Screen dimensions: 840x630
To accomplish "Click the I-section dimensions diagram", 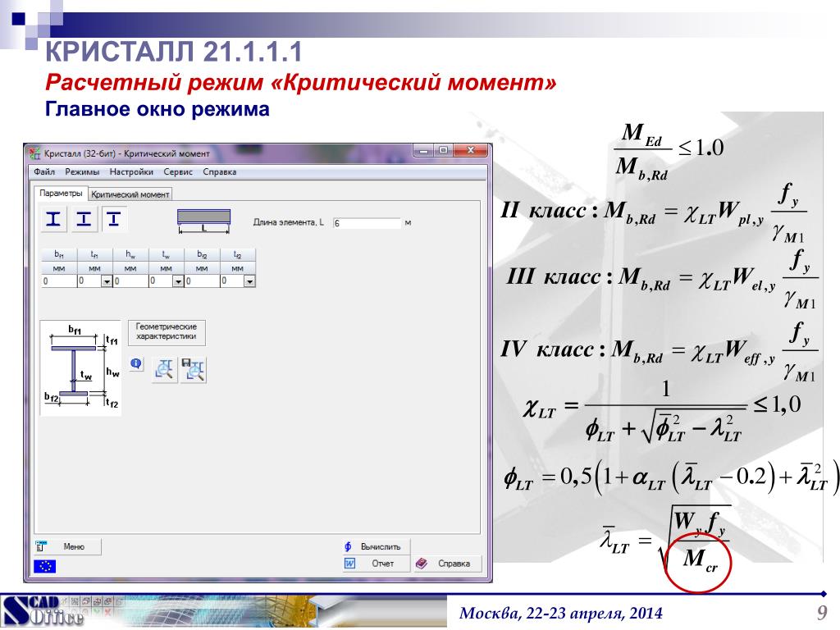I will [x=81, y=368].
